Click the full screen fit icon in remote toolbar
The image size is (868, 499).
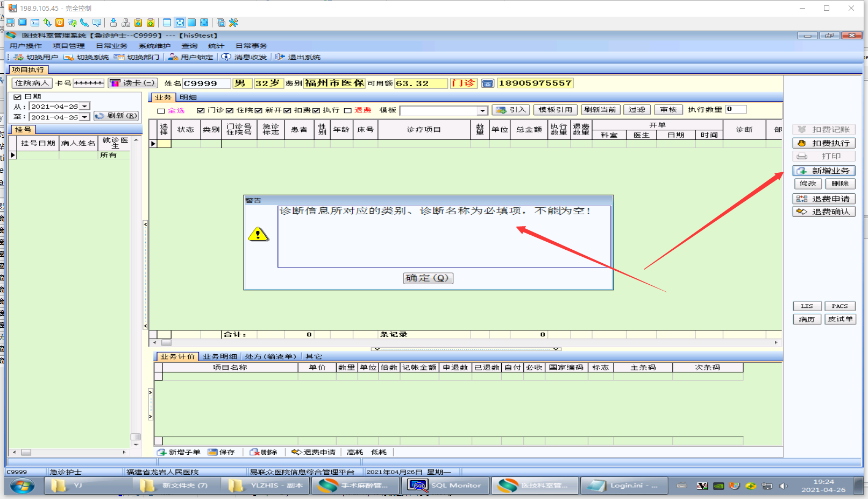(180, 23)
